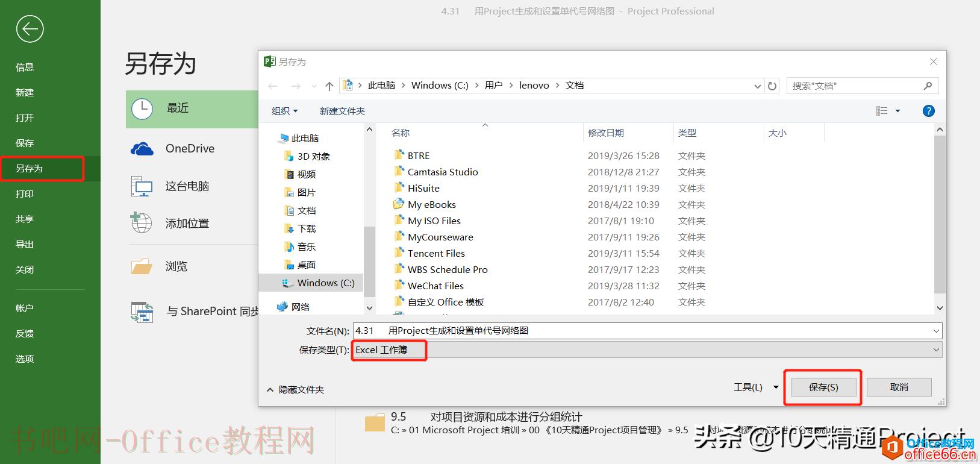Open Share in the backstage menu

pos(25,219)
